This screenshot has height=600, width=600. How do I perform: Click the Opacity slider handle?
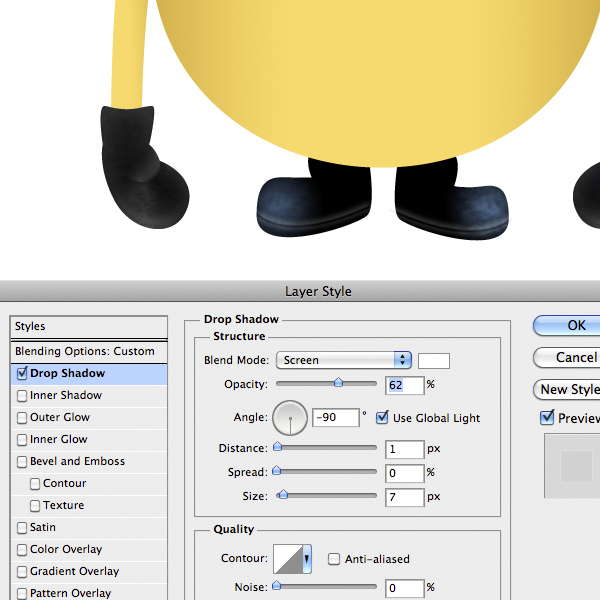click(338, 382)
